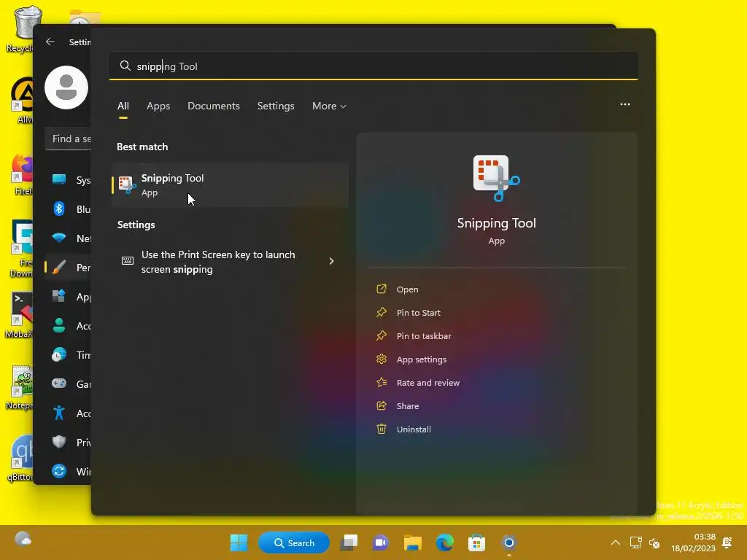This screenshot has width=747, height=560.
Task: Select Accounts person icon in the Settings sidebar
Action: tap(59, 326)
